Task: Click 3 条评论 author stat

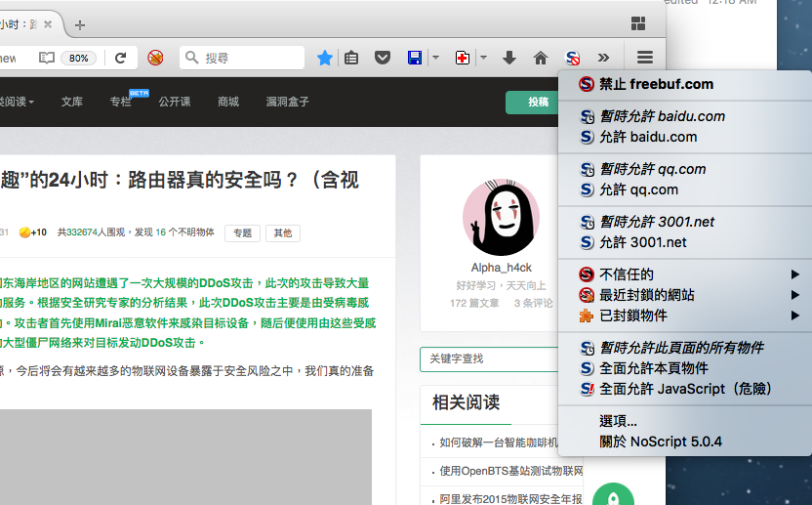Action: (534, 303)
